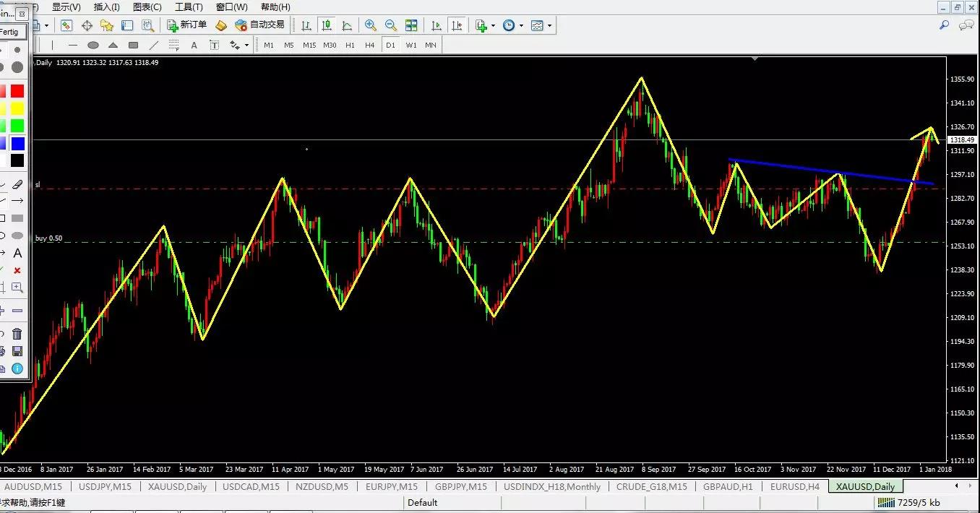
Task: Click the trash delete icon in paint panel
Action: click(x=17, y=334)
